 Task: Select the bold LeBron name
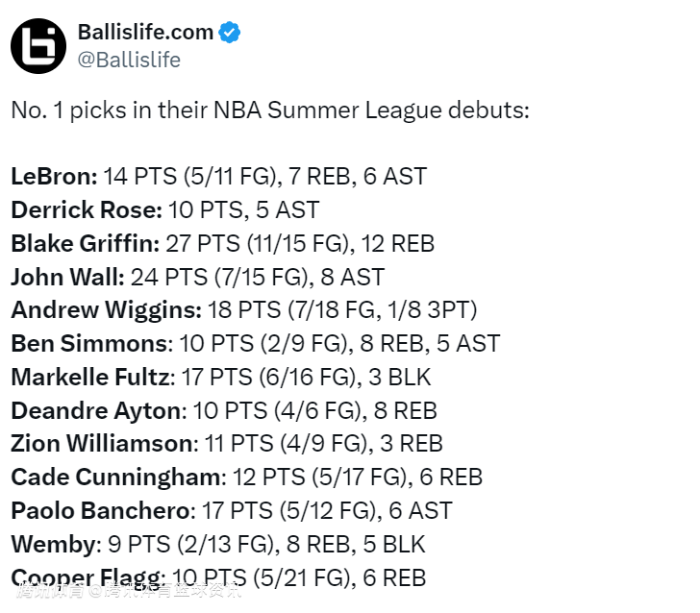click(x=54, y=177)
